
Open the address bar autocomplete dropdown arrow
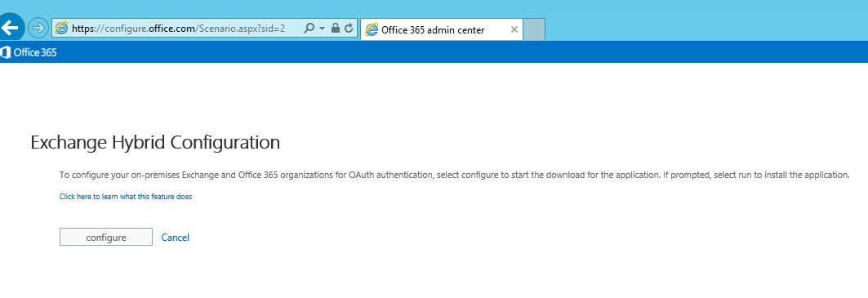tap(323, 29)
